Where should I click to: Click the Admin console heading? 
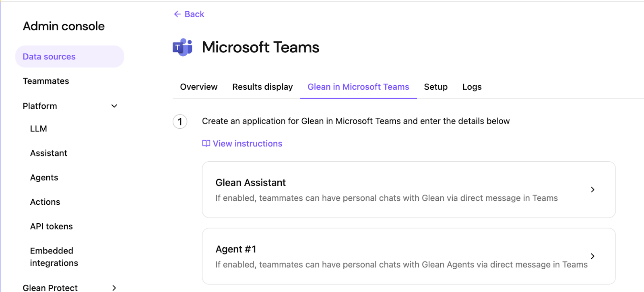click(x=64, y=26)
